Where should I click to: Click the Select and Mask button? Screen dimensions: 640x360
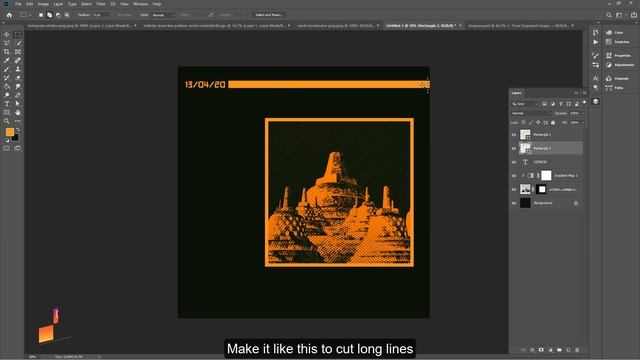tap(269, 15)
